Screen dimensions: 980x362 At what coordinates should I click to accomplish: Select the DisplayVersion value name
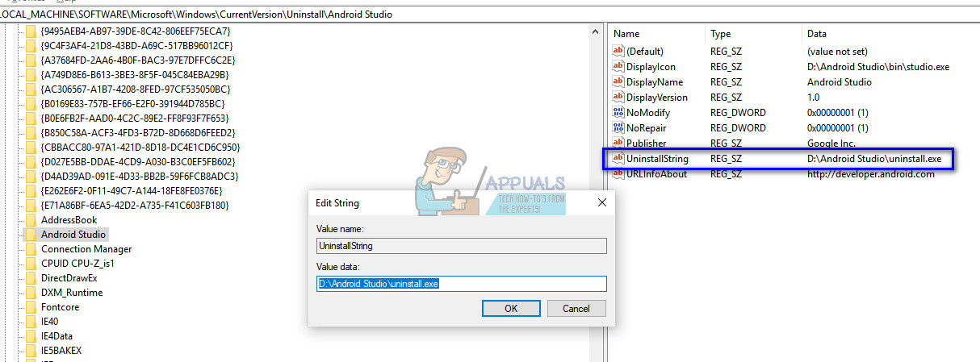pos(657,98)
